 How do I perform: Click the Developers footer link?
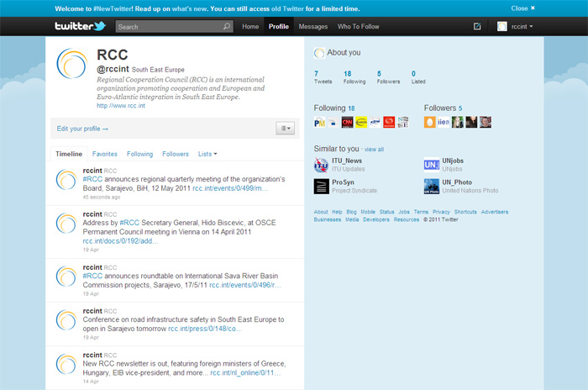point(376,219)
